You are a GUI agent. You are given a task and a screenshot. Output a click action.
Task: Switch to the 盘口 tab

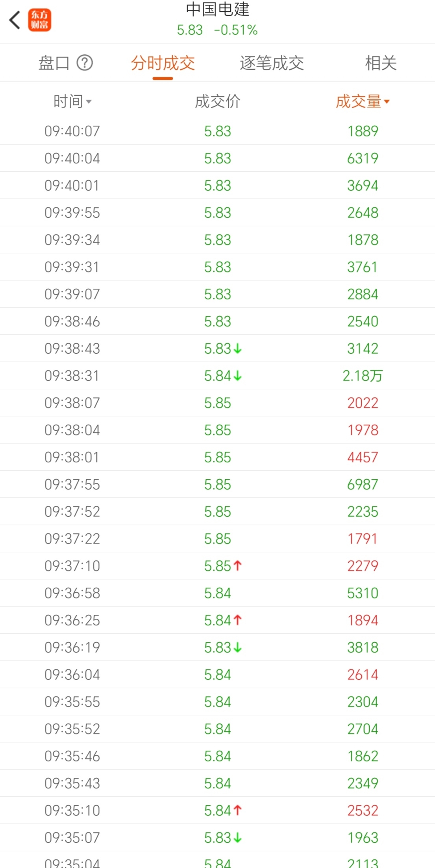pyautogui.click(x=54, y=63)
